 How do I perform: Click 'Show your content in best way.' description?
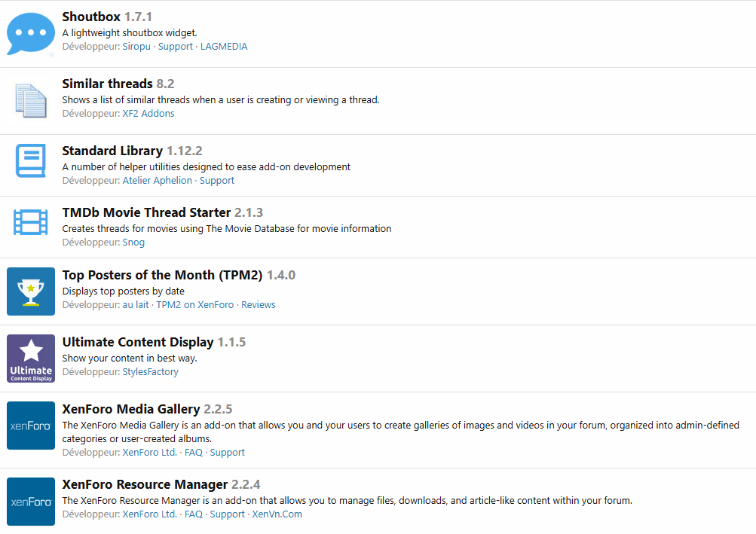pyautogui.click(x=130, y=358)
